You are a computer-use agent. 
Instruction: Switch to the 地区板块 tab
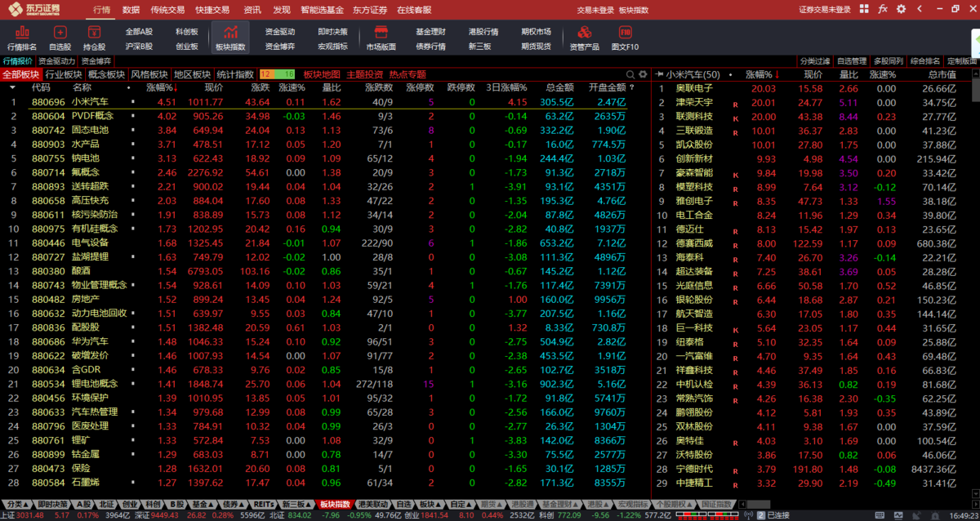click(193, 74)
